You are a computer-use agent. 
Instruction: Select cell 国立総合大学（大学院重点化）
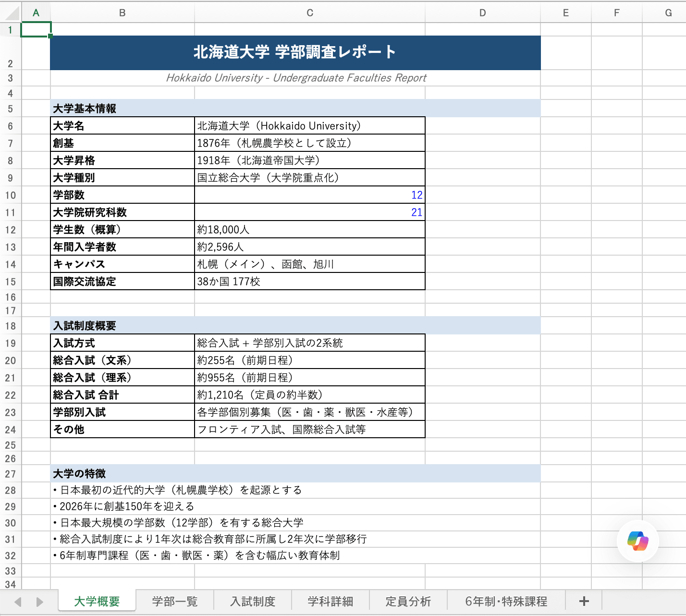point(310,178)
